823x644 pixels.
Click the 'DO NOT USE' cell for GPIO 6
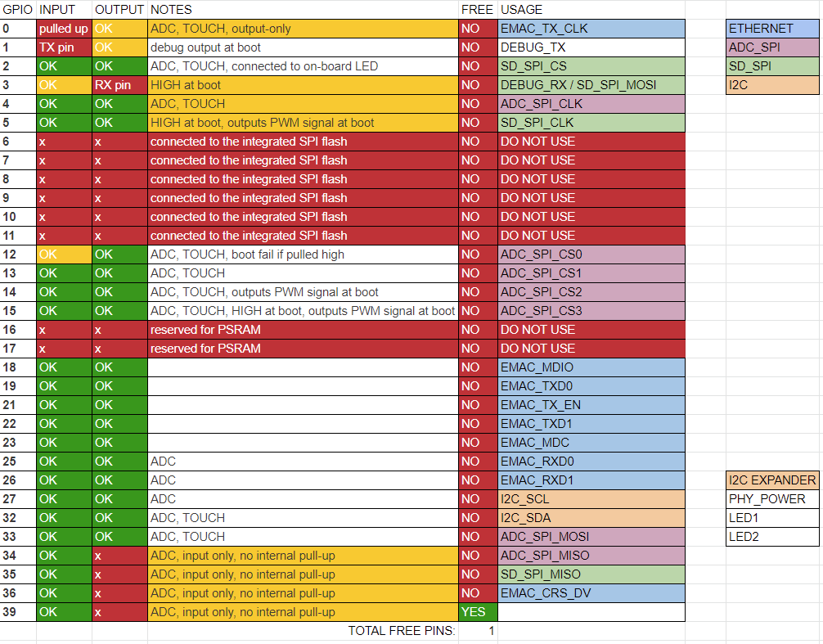(591, 142)
